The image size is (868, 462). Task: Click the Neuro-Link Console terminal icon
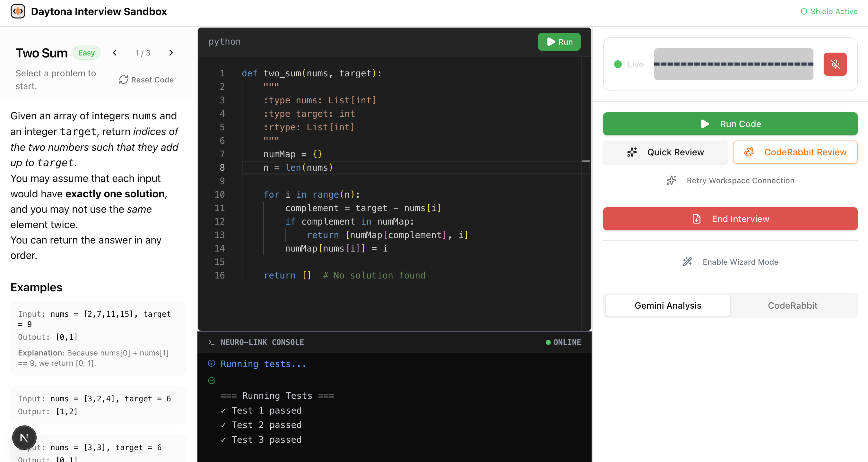click(211, 342)
